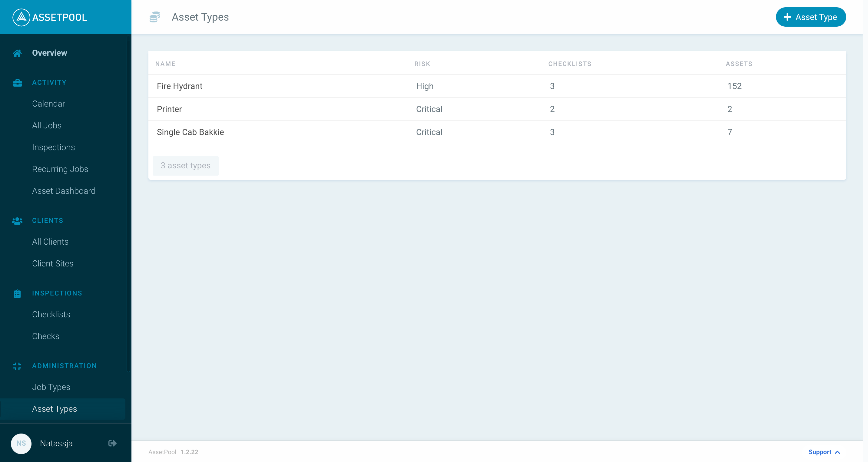Screen dimensions: 868x462
Task: Open the Asset Dashboard
Action: pos(64,191)
